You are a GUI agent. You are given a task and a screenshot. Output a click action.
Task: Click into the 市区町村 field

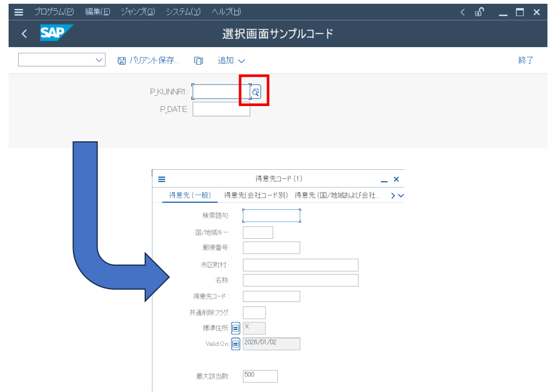point(301,265)
